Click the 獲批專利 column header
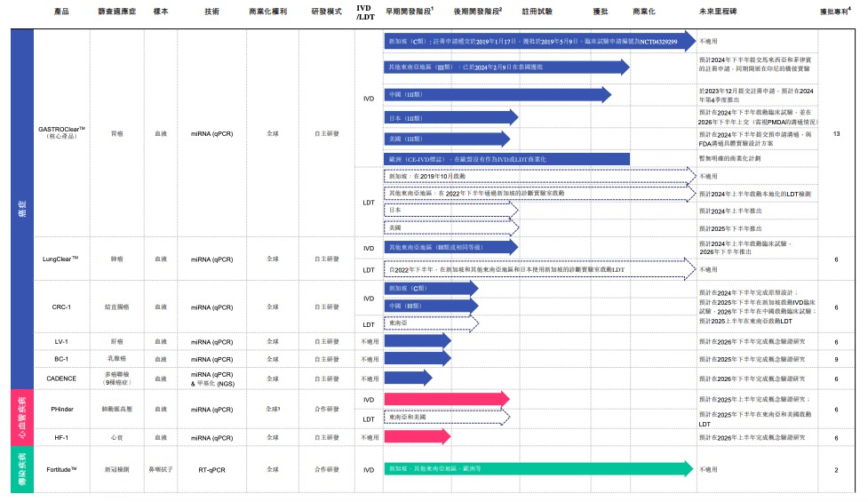Image resolution: width=868 pixels, height=502 pixels. point(835,13)
